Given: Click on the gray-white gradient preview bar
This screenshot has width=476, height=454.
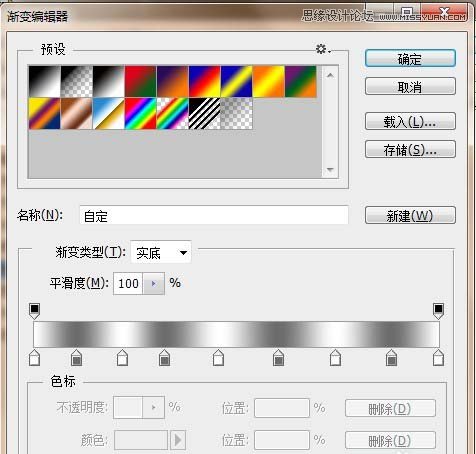Looking at the screenshot, I should pyautogui.click(x=236, y=335).
